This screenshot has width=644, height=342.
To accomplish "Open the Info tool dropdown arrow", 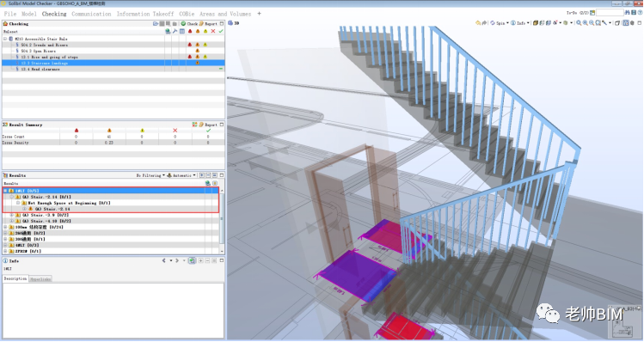I will 528,23.
